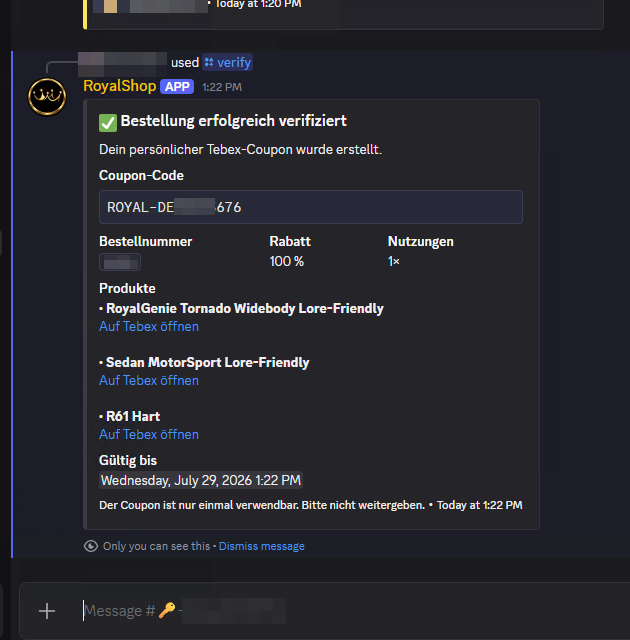Screen dimensions: 630x640
Task: Click the key emoji in message box
Action: pos(166,611)
